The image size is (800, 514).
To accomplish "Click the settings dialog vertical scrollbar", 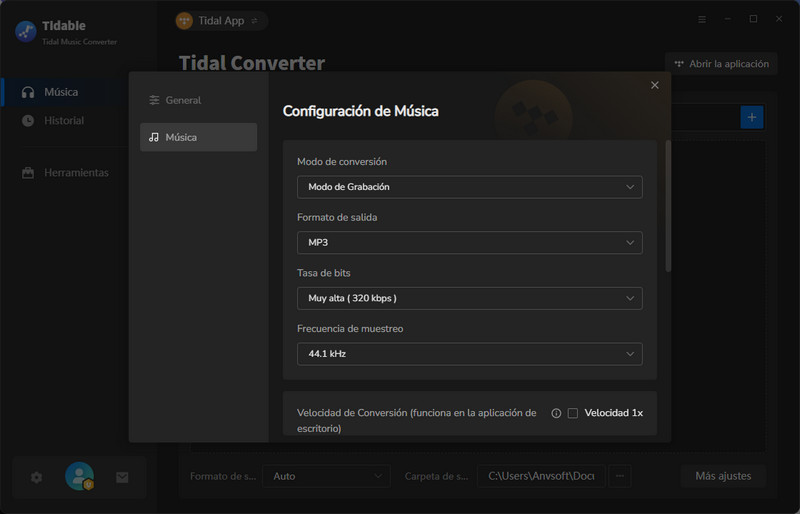I will coord(668,206).
